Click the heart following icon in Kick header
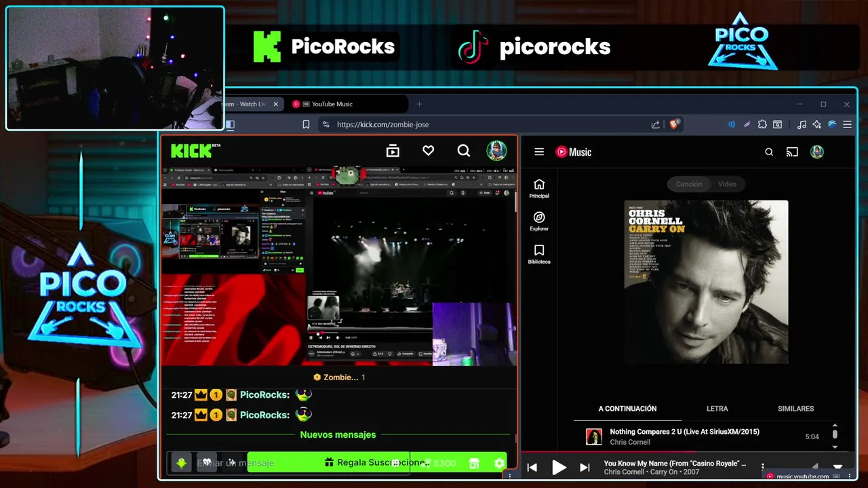 [428, 150]
